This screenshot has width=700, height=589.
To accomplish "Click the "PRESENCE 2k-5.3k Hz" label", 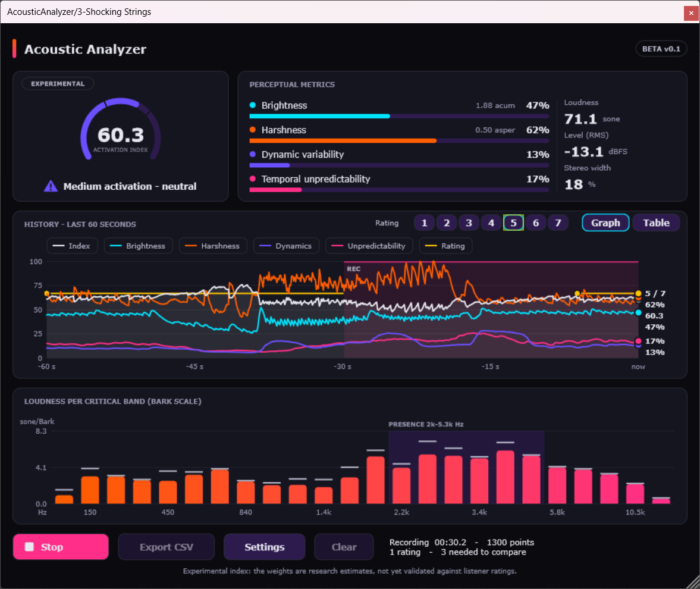I will 426,424.
